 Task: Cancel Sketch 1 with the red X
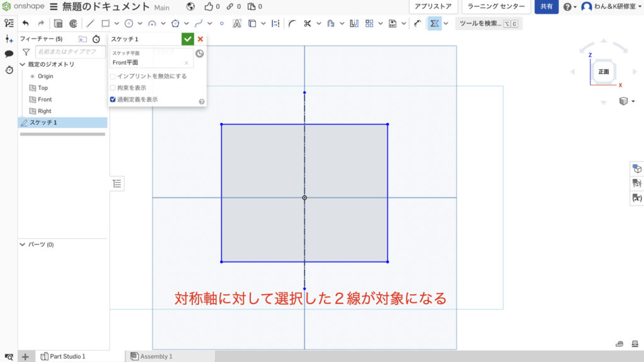click(x=201, y=39)
